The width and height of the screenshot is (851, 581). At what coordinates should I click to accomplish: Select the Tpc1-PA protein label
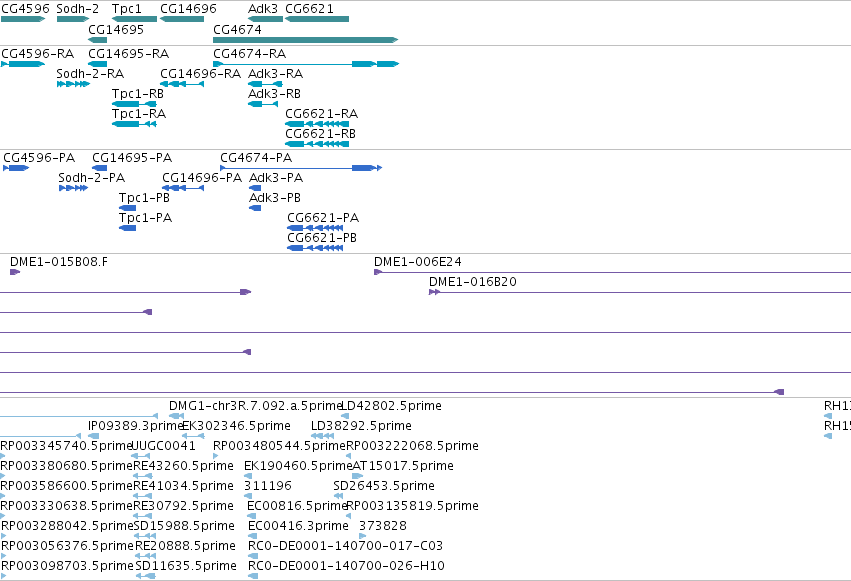(145, 218)
